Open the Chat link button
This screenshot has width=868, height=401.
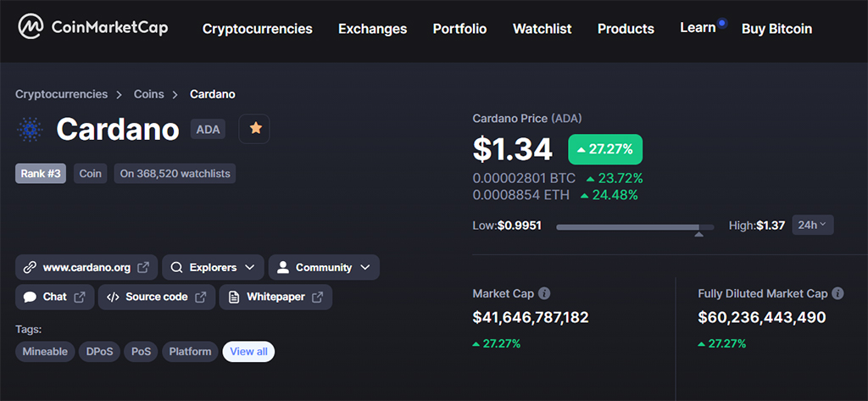coord(55,297)
